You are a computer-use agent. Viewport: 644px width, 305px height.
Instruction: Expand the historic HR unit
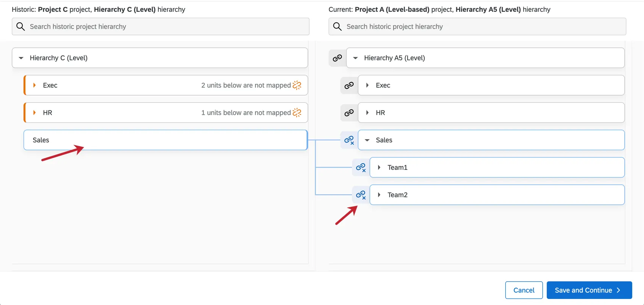34,113
